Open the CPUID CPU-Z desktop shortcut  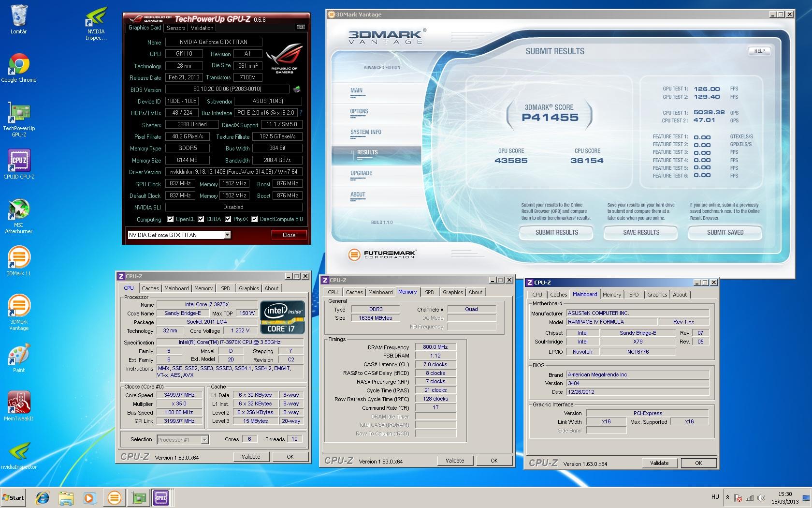19,164
